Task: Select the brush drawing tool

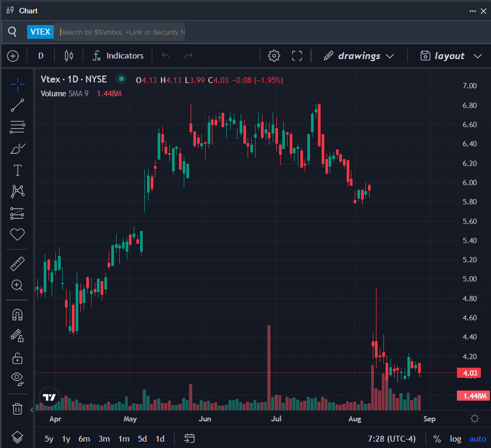Action: (x=18, y=148)
